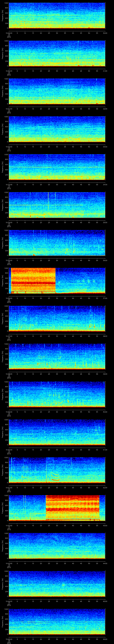Select the loud broadband burst in 19:36:00 spectrogram
This screenshot has width=114, height=644.
click(x=33, y=280)
